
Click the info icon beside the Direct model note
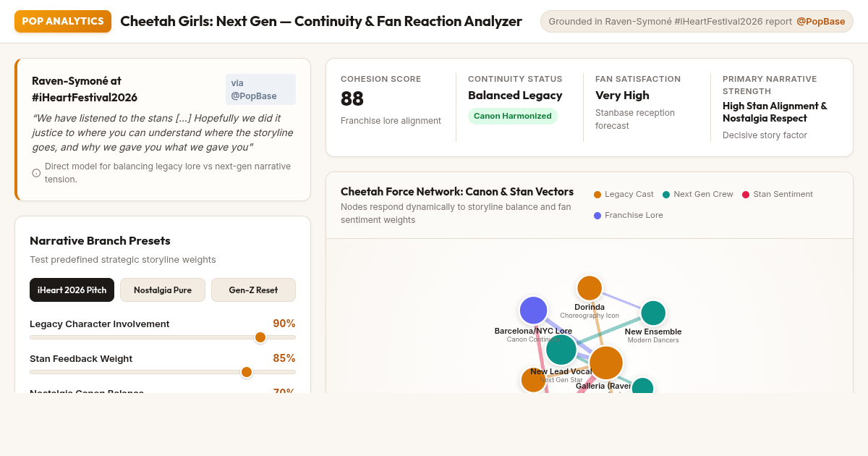pyautogui.click(x=36, y=173)
